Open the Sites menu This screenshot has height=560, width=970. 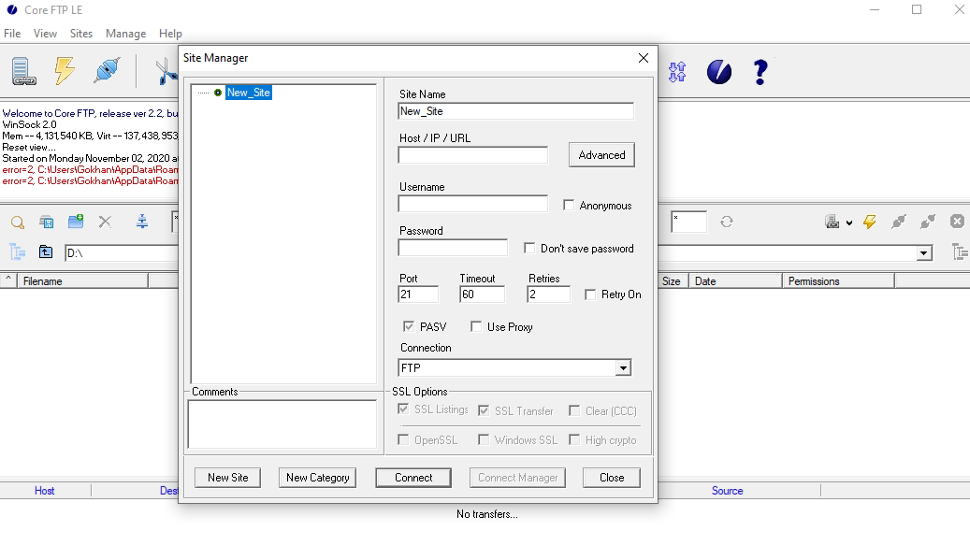[81, 34]
